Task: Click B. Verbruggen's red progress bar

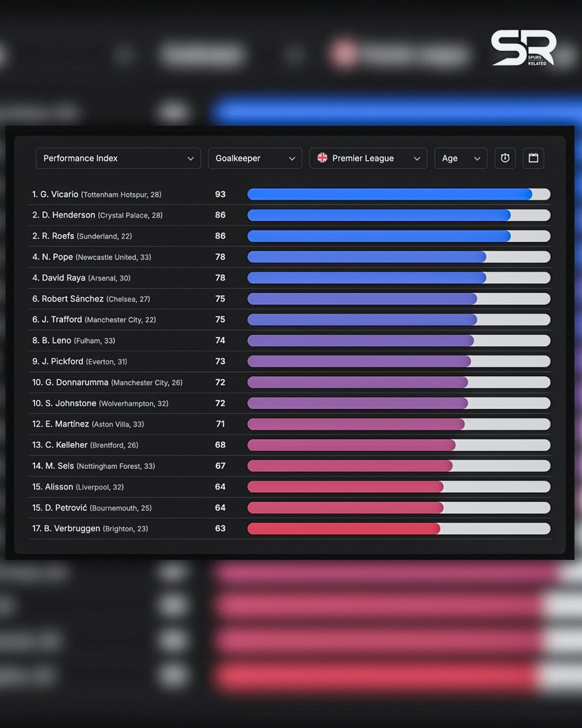Action: click(344, 528)
